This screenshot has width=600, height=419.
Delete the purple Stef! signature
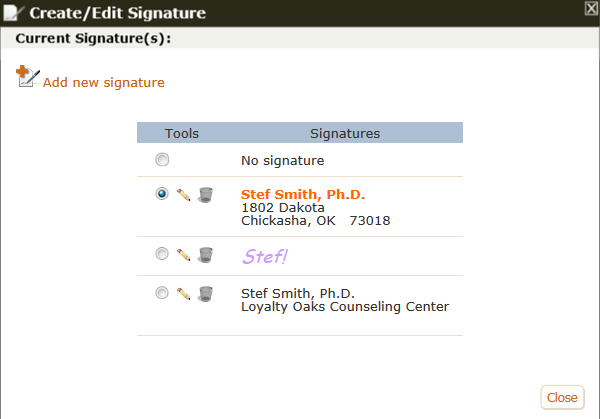(205, 255)
